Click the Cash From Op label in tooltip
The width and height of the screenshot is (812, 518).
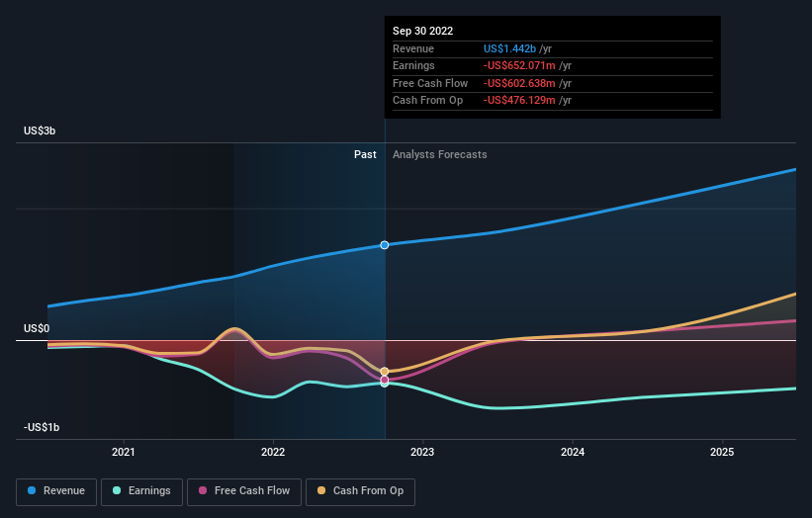427,101
